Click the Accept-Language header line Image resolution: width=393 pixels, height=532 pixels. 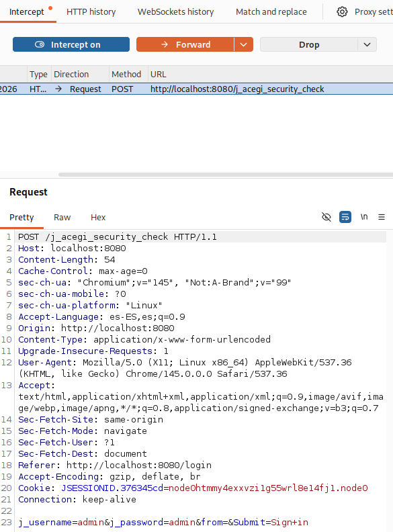[101, 316]
